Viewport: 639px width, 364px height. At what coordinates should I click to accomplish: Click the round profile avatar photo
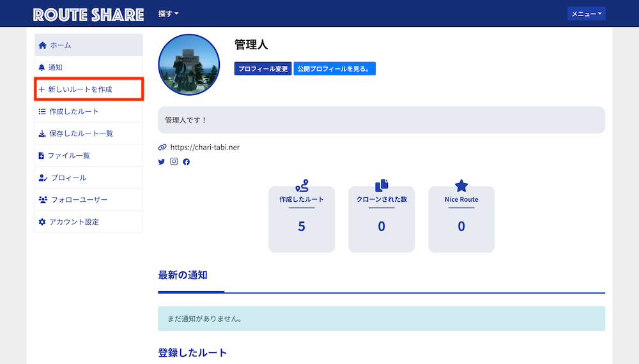click(x=189, y=64)
